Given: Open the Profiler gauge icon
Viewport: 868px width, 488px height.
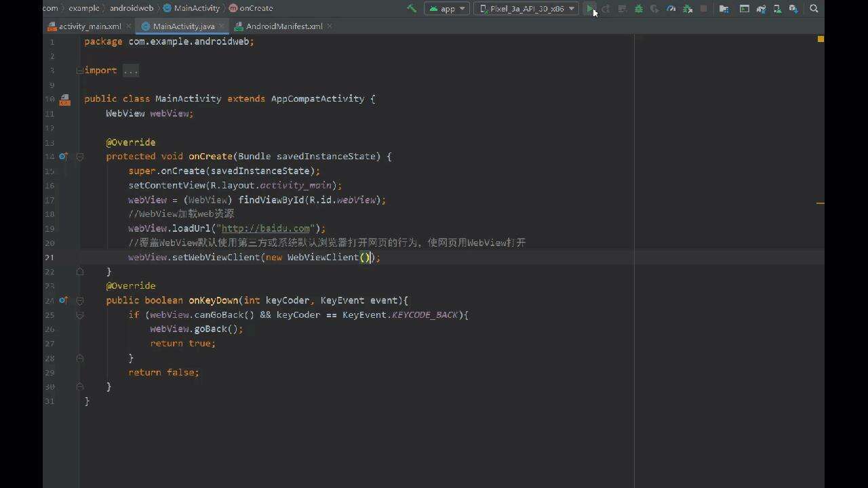Looking at the screenshot, I should click(671, 9).
